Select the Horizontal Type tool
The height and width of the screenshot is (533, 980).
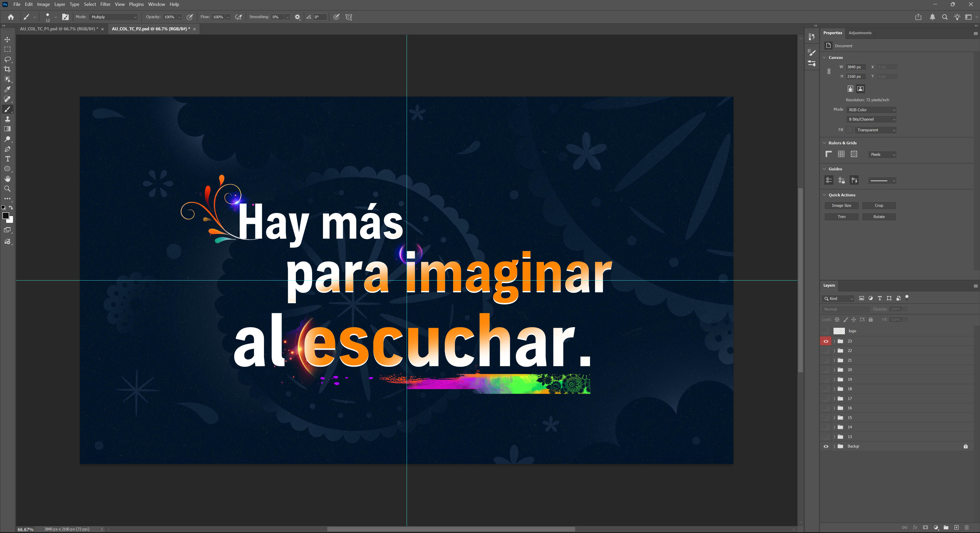coord(7,159)
